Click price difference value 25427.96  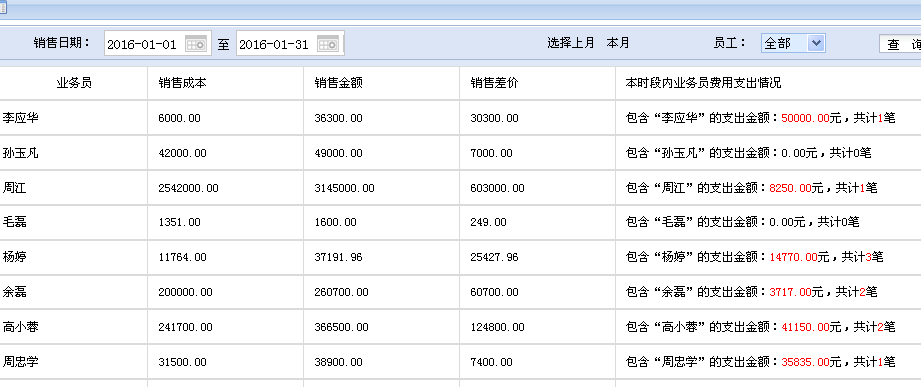pos(495,257)
